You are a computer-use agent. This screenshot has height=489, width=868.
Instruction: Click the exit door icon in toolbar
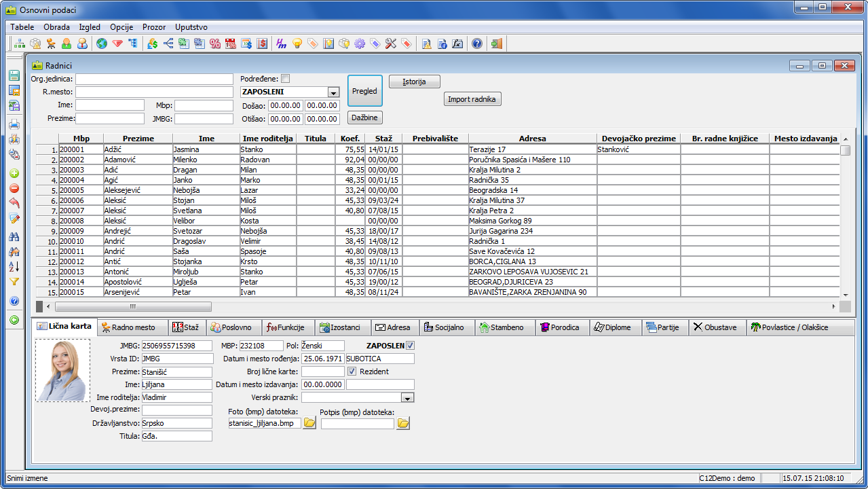coord(497,43)
